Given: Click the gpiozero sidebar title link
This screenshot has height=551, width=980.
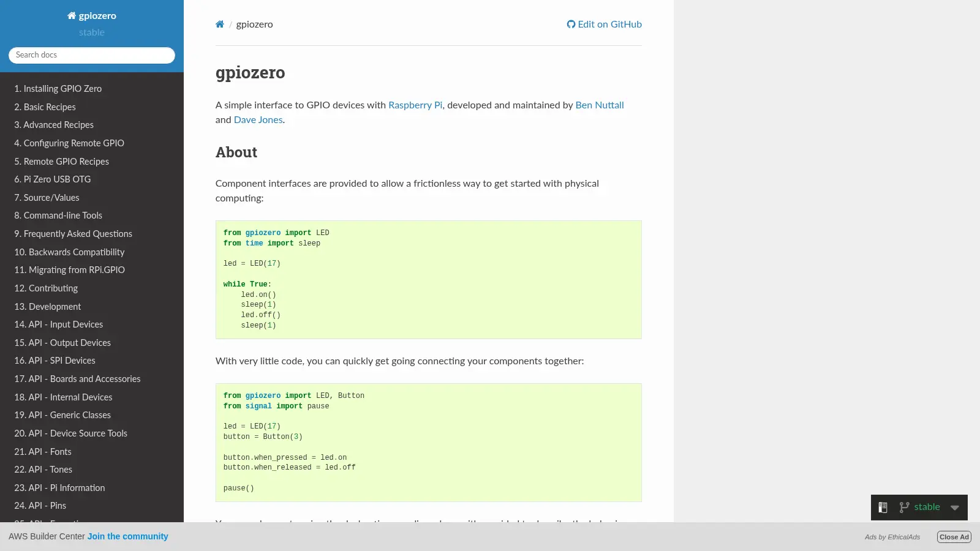Looking at the screenshot, I should click(x=92, y=16).
